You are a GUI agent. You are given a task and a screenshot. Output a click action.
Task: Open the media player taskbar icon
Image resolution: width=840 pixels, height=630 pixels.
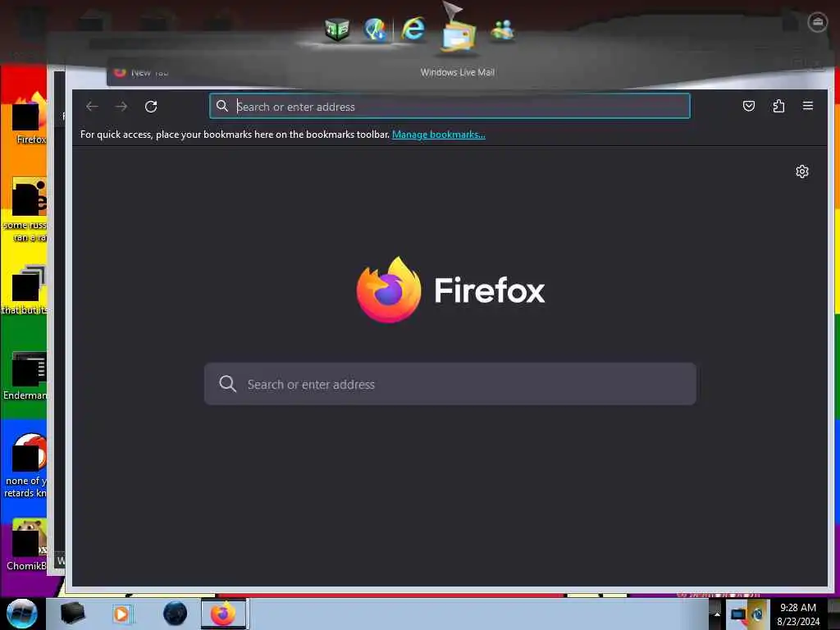pyautogui.click(x=122, y=614)
